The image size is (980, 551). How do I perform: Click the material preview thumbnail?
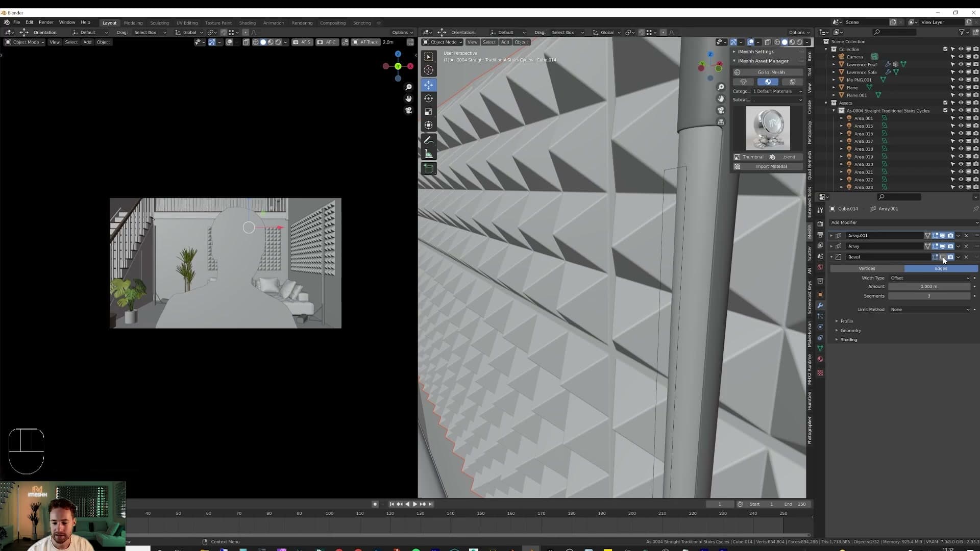pyautogui.click(x=768, y=128)
